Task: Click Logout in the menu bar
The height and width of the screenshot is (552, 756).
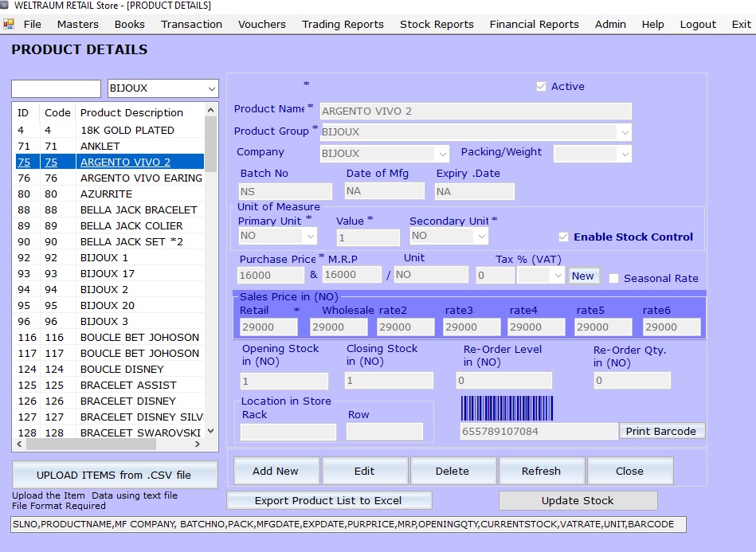Action: coord(698,24)
